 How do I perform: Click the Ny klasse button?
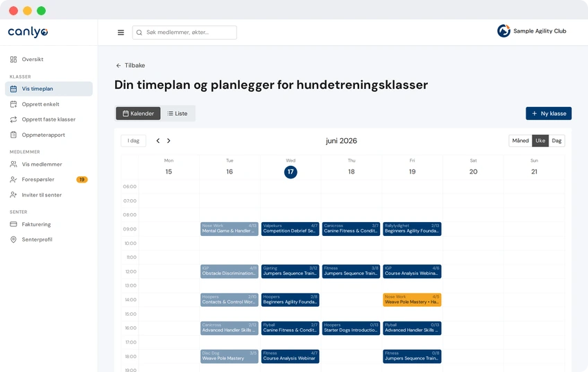(x=548, y=113)
